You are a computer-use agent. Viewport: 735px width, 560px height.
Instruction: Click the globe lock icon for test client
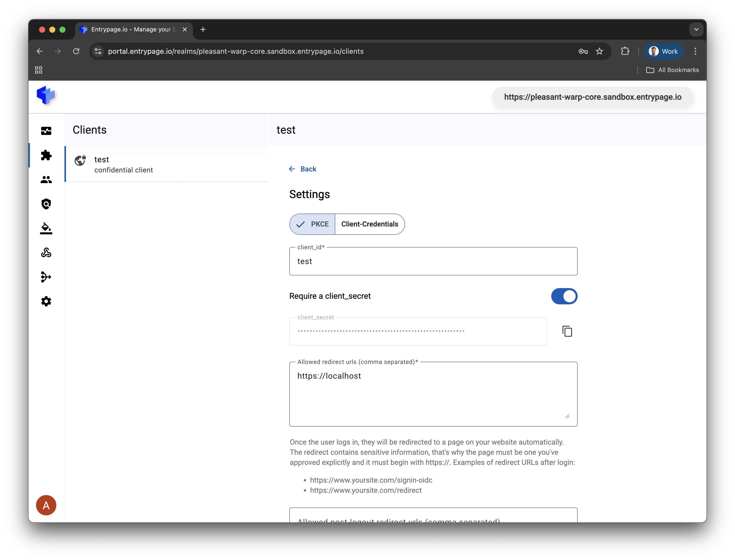pos(80,160)
